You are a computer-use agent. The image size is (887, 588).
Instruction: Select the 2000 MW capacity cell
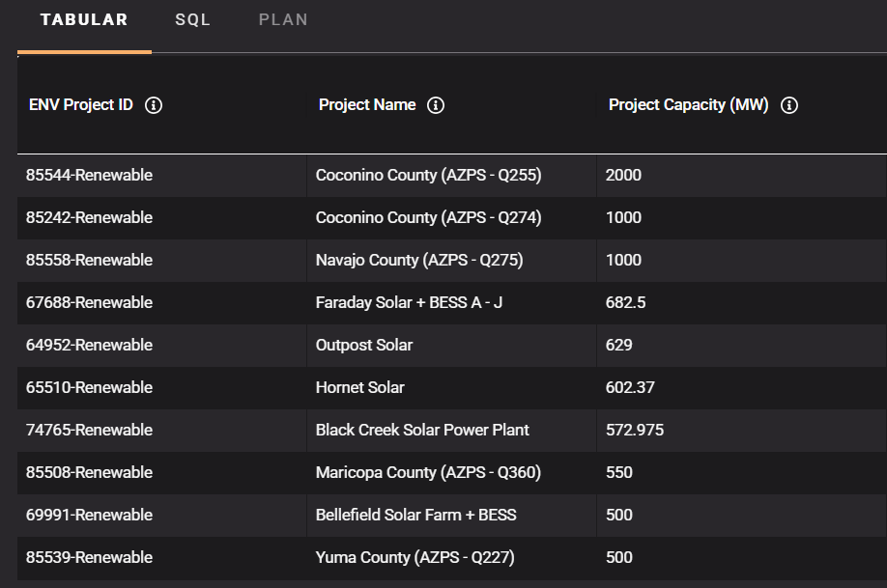pyautogui.click(x=623, y=176)
